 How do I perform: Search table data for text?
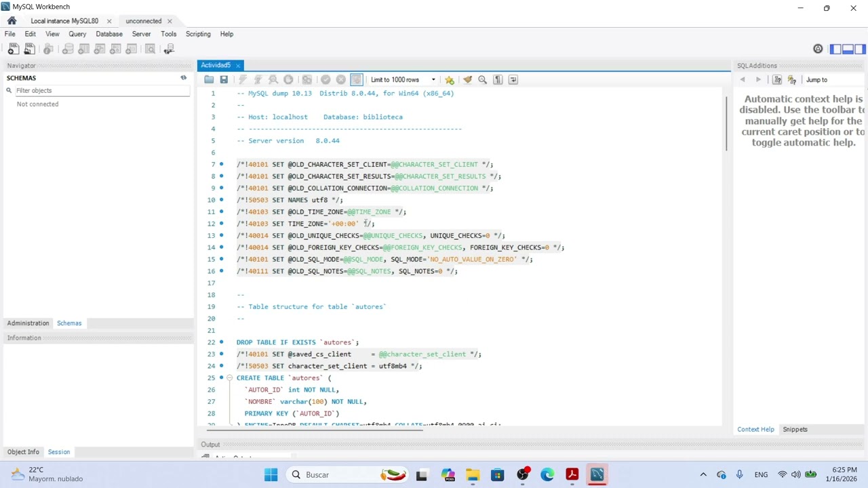click(x=150, y=49)
